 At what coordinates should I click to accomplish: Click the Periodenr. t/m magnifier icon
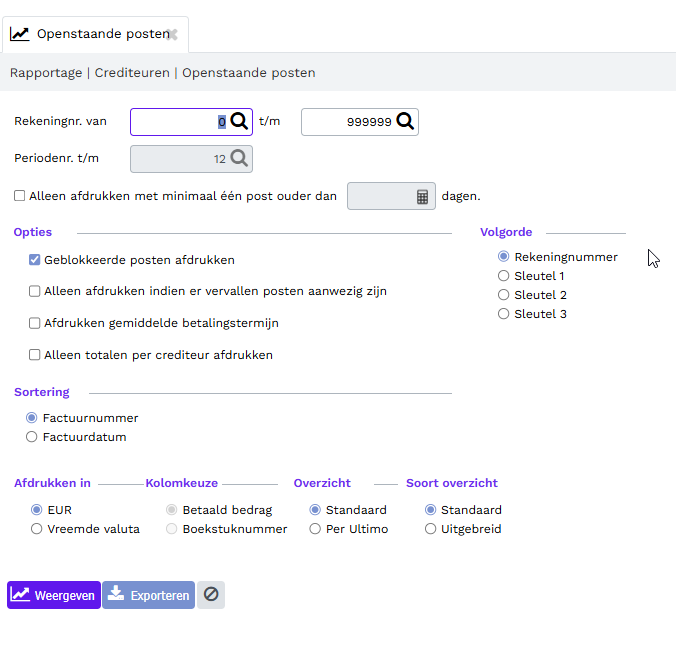[239, 159]
